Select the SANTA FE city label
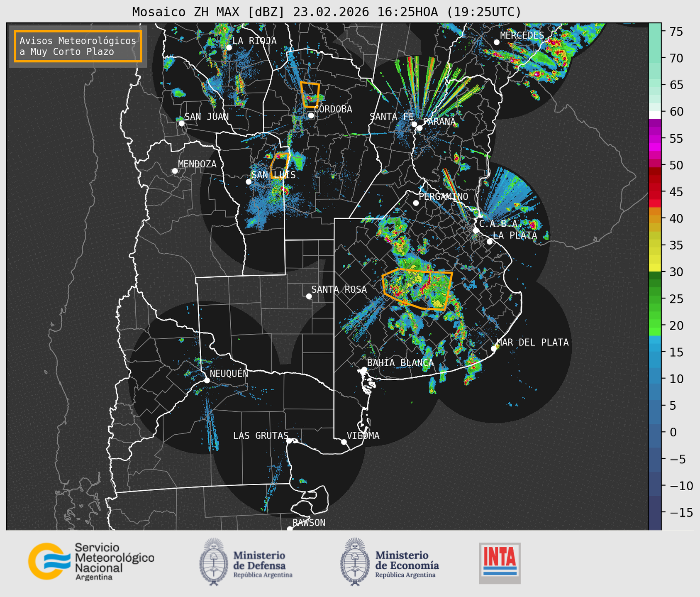This screenshot has width=700, height=597. (392, 117)
